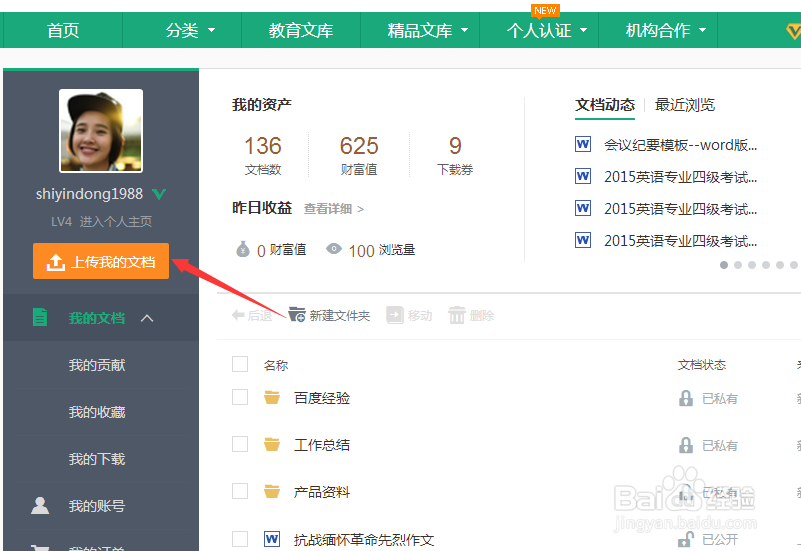Image resolution: width=801 pixels, height=551 pixels.
Task: Check the box for 抗战缅怀革命先烈作文
Action: pos(240,539)
